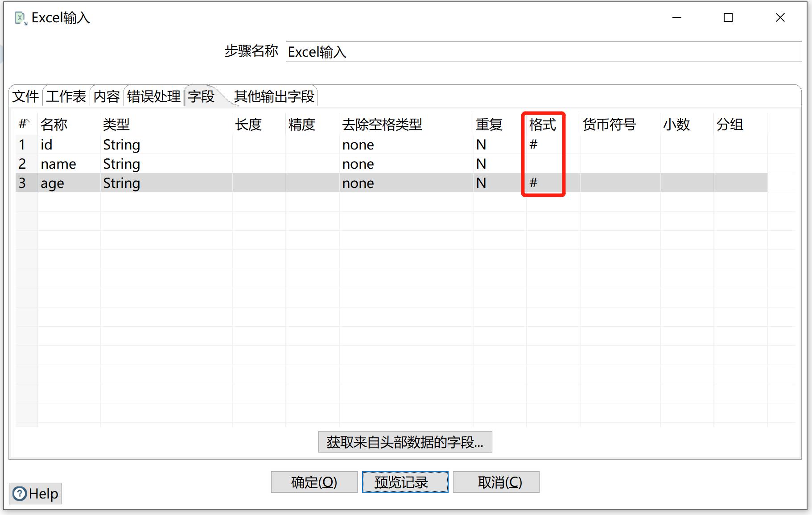The width and height of the screenshot is (812, 515).
Task: Select row number 2
Action: pyautogui.click(x=26, y=164)
